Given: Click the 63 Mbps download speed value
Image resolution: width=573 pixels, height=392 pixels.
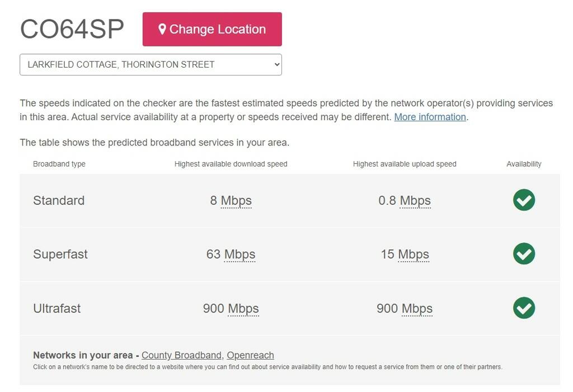Looking at the screenshot, I should point(231,254).
